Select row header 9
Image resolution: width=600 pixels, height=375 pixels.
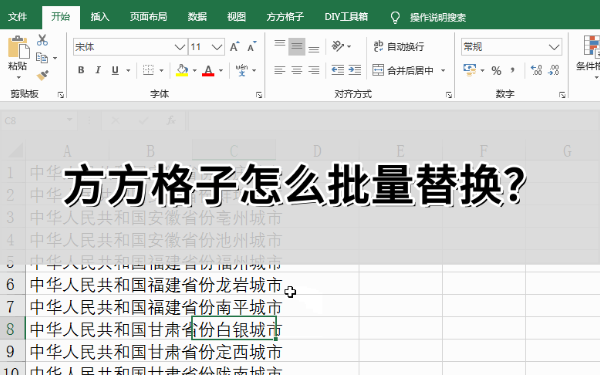[12, 351]
